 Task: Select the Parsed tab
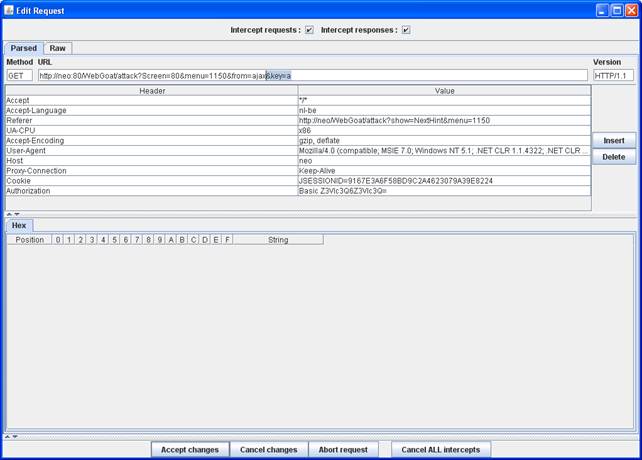(x=24, y=48)
